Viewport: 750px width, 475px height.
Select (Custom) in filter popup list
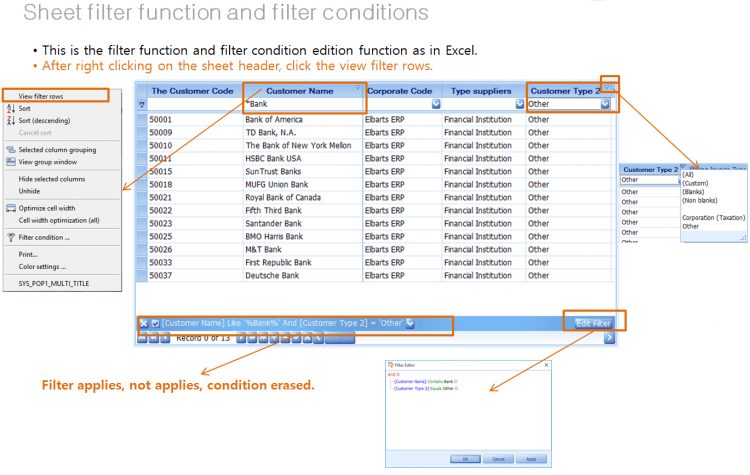695,183
